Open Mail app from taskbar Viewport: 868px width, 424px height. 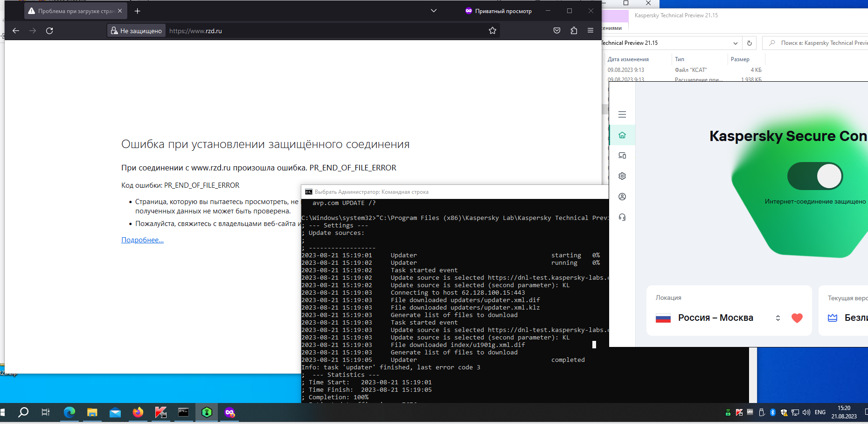(x=115, y=412)
